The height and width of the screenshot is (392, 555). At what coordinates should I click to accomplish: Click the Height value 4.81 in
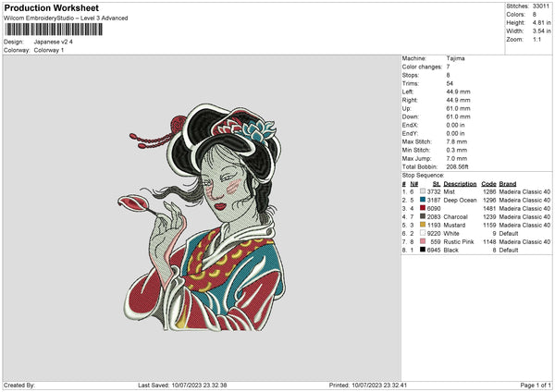click(x=541, y=22)
